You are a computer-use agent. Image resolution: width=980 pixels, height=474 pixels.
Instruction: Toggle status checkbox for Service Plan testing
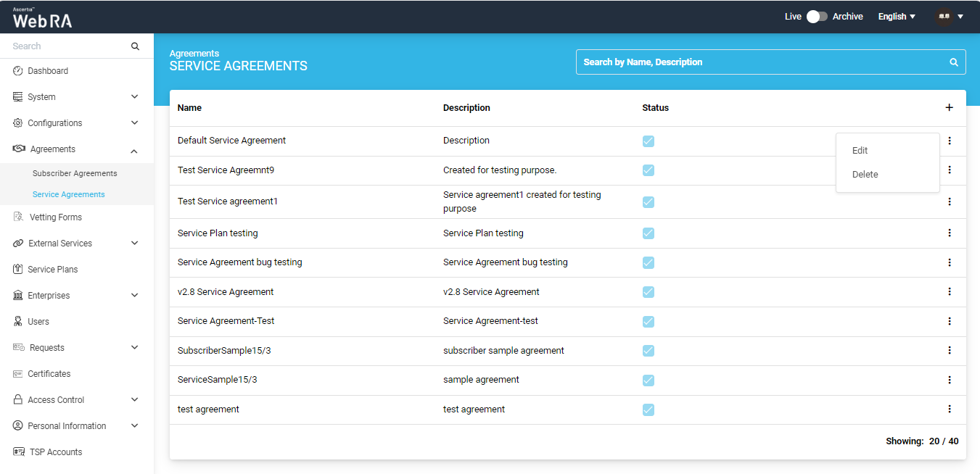click(x=648, y=233)
